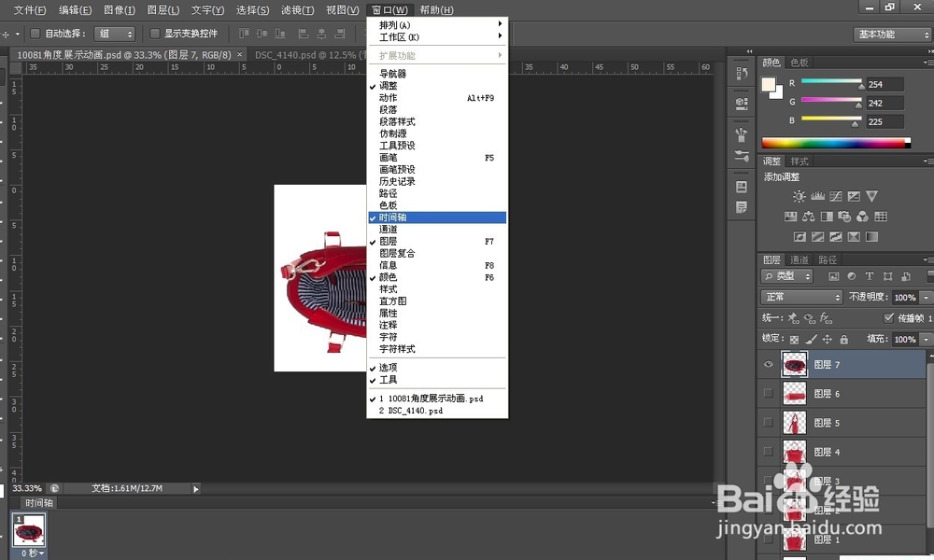Open the 不透明度 opacity dropdown
The height and width of the screenshot is (560, 934).
tap(925, 297)
